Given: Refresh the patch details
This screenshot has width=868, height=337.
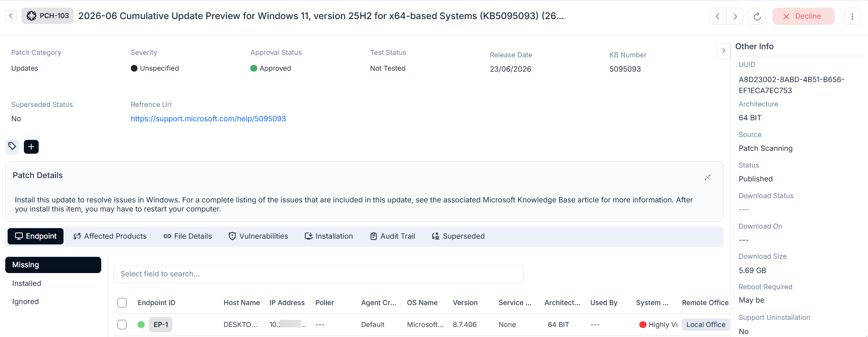Looking at the screenshot, I should (x=757, y=16).
